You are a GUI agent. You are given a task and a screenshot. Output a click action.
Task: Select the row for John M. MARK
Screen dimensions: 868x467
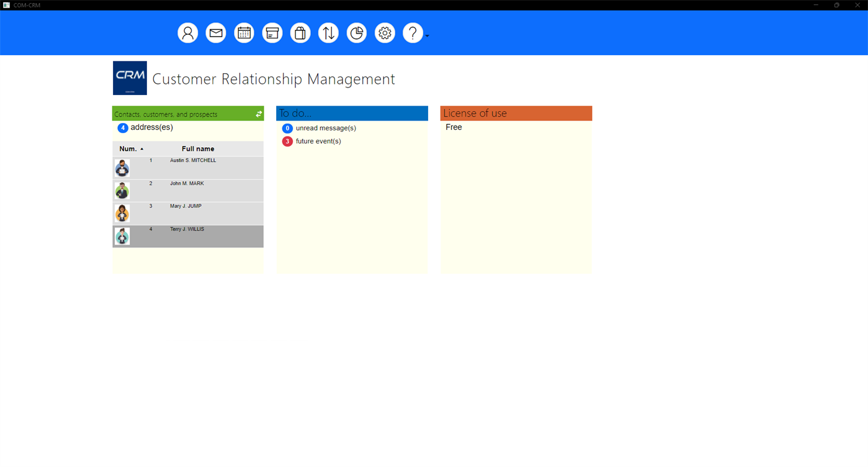pos(186,190)
